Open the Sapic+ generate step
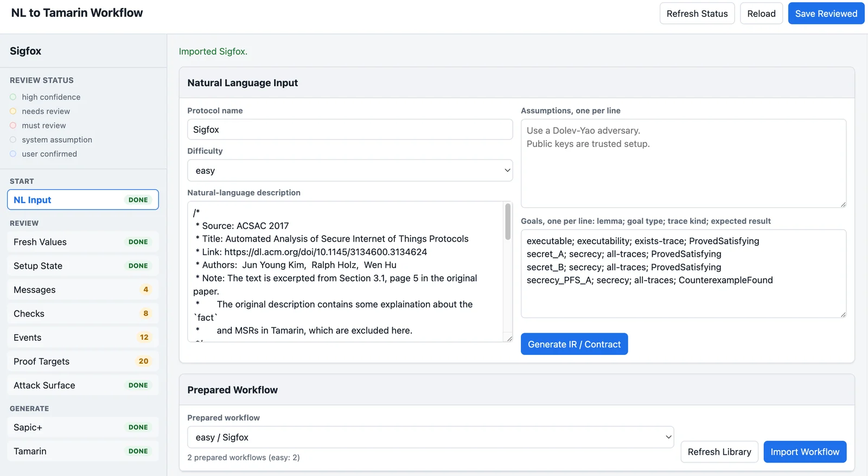Viewport: 868px width, 476px height. pos(83,427)
